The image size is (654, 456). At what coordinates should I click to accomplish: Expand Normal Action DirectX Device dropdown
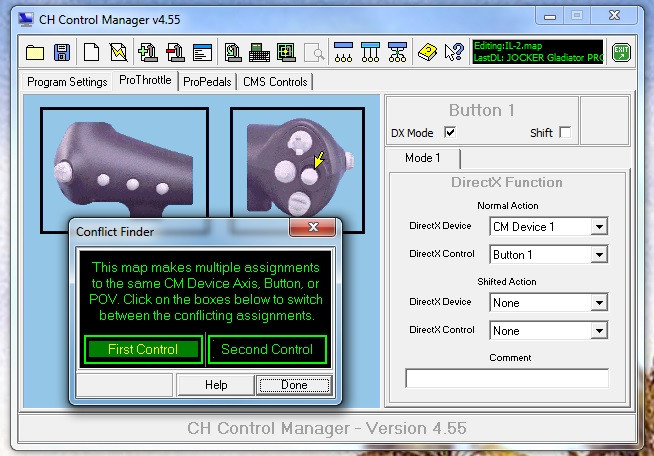pyautogui.click(x=599, y=227)
